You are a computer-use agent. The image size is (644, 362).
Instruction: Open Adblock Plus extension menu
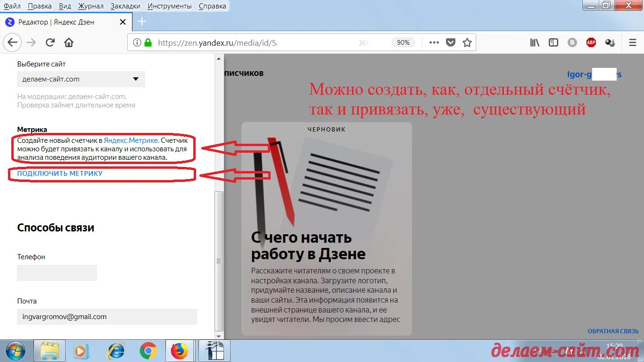pos(591,42)
